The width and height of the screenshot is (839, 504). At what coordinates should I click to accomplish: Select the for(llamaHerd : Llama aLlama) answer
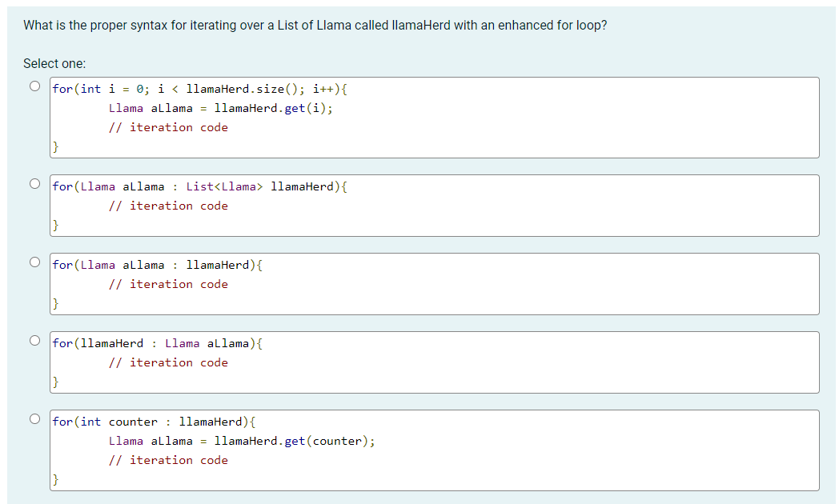point(34,339)
